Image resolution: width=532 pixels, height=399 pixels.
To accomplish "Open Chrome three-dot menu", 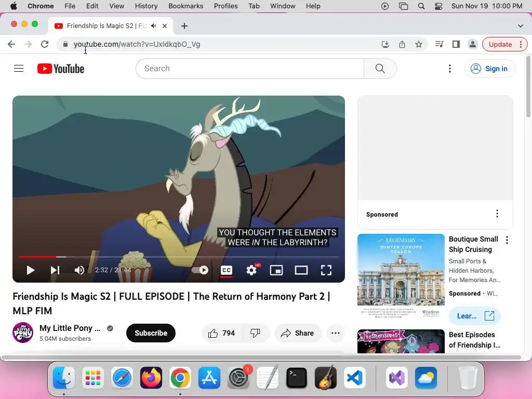I will pos(521,44).
